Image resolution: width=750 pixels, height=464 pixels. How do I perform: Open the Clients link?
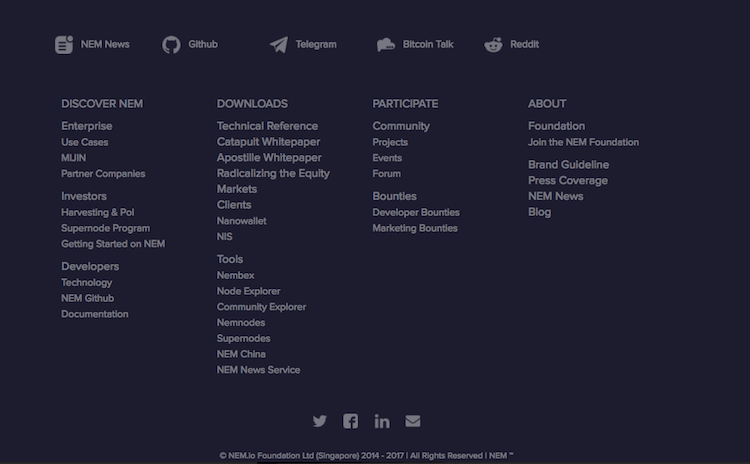(234, 205)
